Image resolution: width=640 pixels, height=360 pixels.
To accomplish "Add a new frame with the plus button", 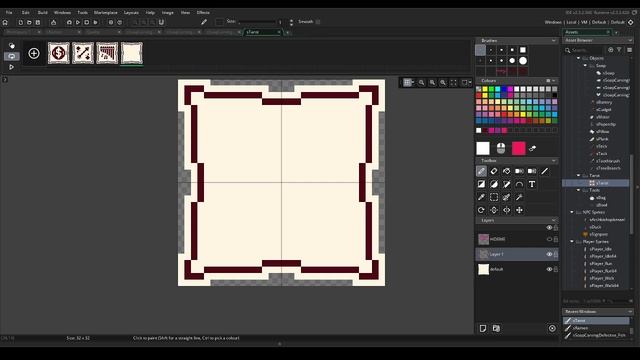I will pyautogui.click(x=34, y=53).
